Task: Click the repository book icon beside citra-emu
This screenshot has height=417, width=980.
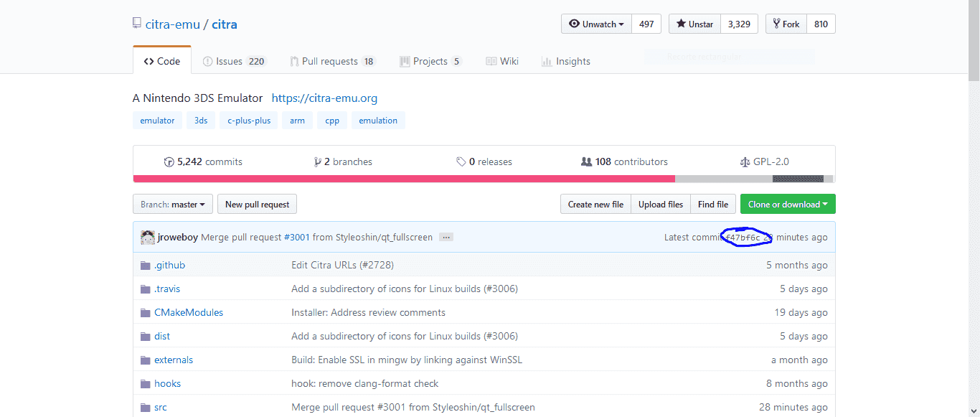Action: point(137,24)
